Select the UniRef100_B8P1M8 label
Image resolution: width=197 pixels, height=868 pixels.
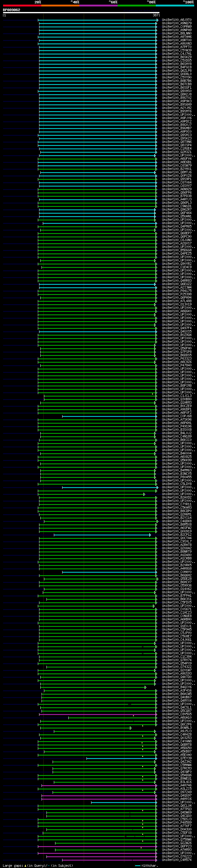(x=177, y=386)
